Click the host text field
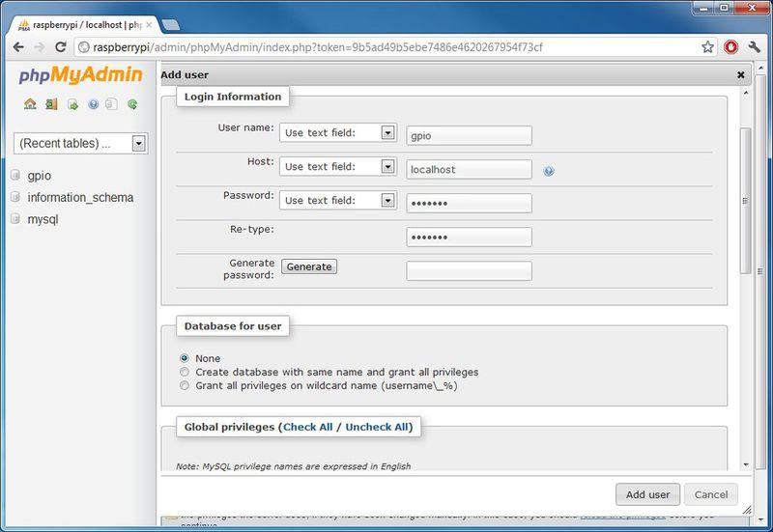This screenshot has height=532, width=773. (469, 170)
